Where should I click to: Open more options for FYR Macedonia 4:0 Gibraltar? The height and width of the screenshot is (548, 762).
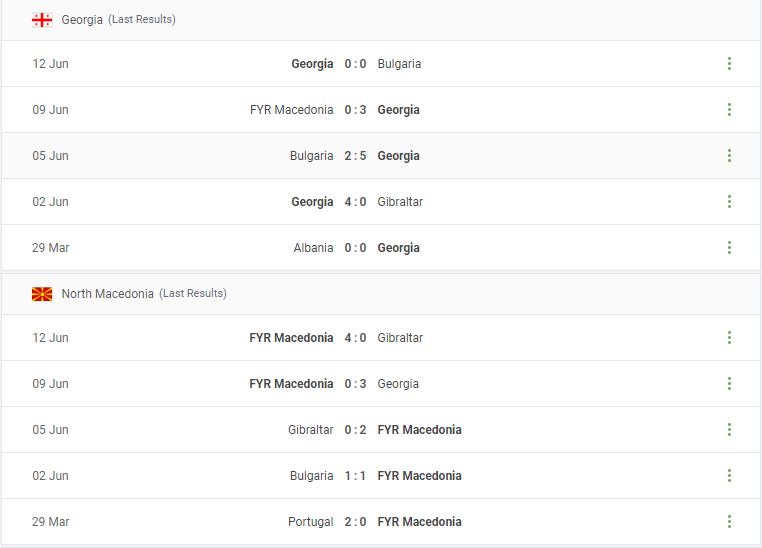[x=729, y=338]
